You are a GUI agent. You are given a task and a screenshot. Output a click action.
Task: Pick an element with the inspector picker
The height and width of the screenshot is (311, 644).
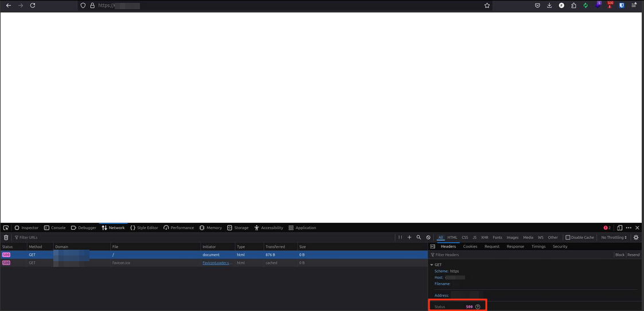[6, 228]
